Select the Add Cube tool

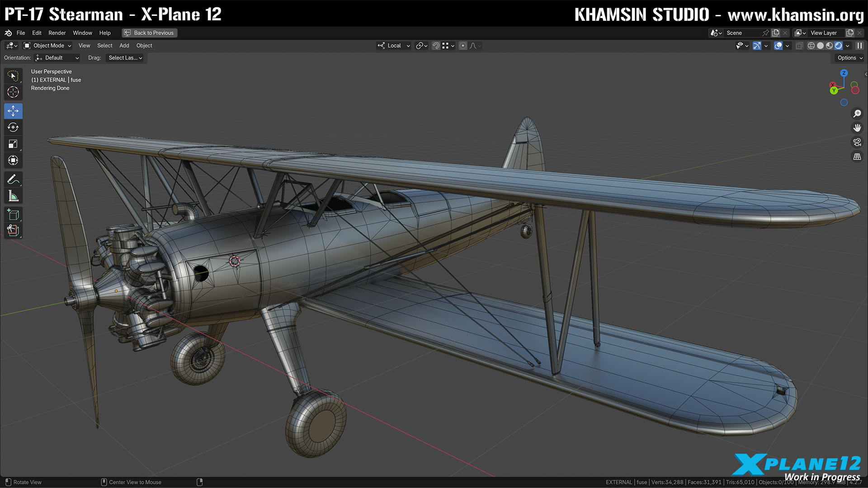tap(13, 215)
